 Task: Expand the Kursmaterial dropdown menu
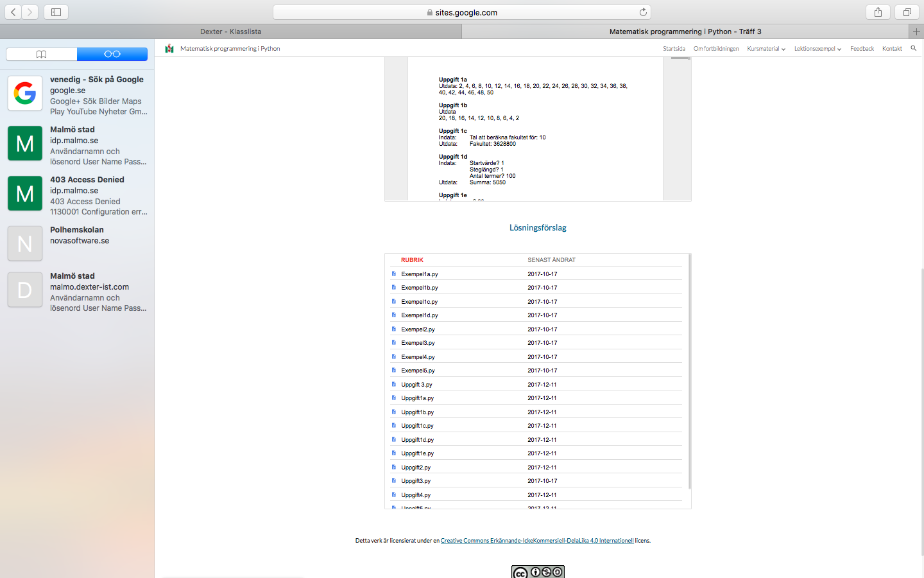click(766, 49)
